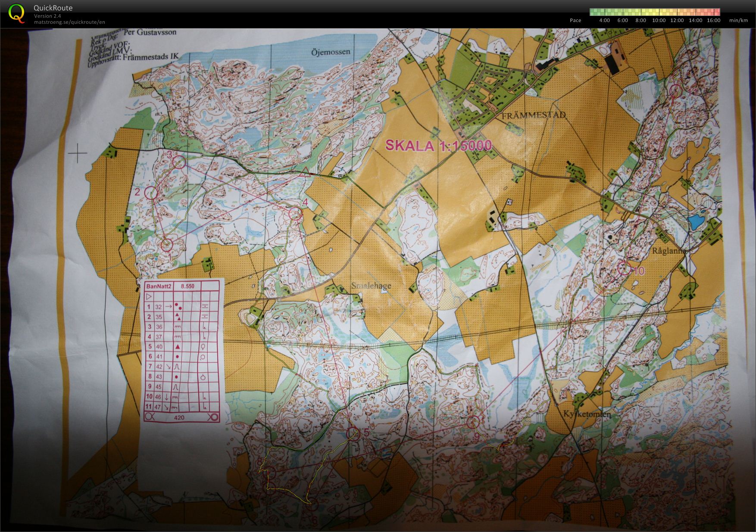
Task: Click control circle 11 on the map
Action: pos(675,90)
